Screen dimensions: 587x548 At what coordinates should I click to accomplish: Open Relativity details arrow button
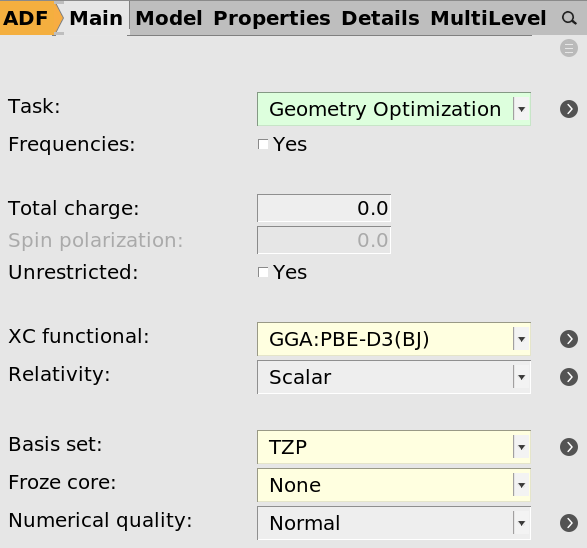click(x=569, y=377)
